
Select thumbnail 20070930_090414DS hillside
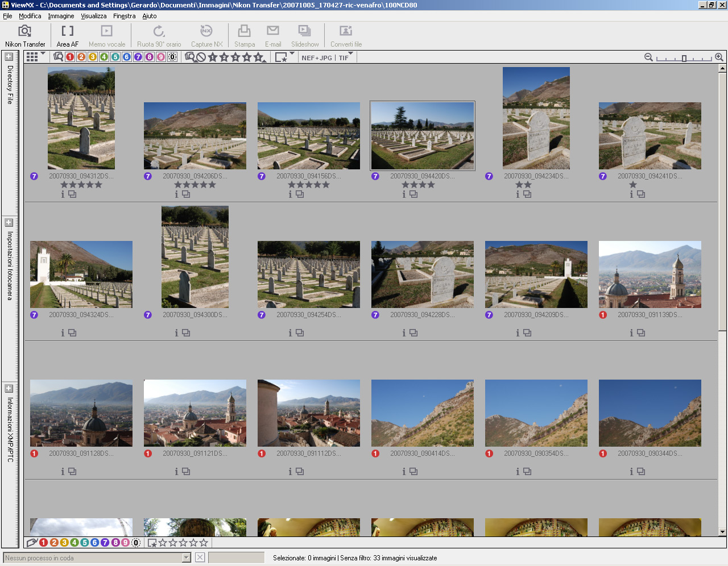click(x=423, y=413)
